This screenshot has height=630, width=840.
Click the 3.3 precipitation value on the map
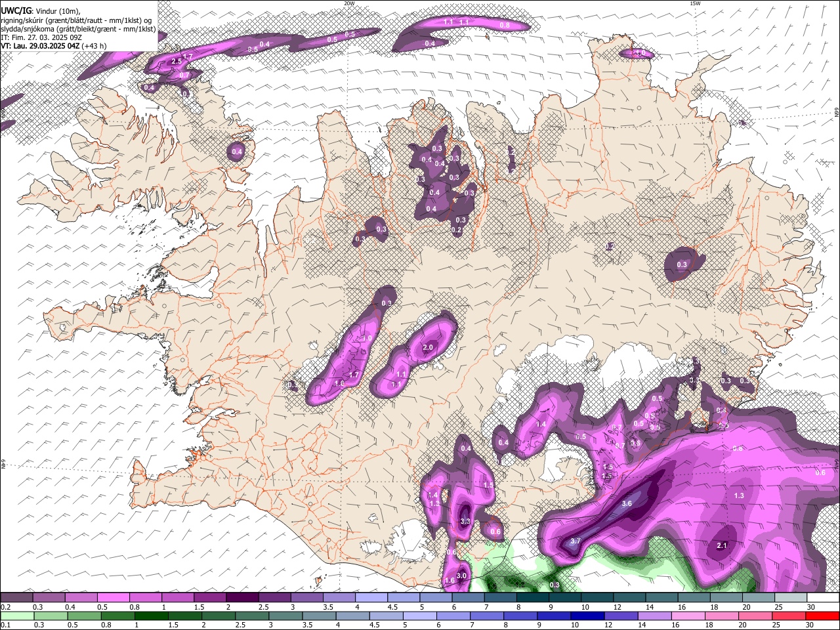click(x=465, y=521)
